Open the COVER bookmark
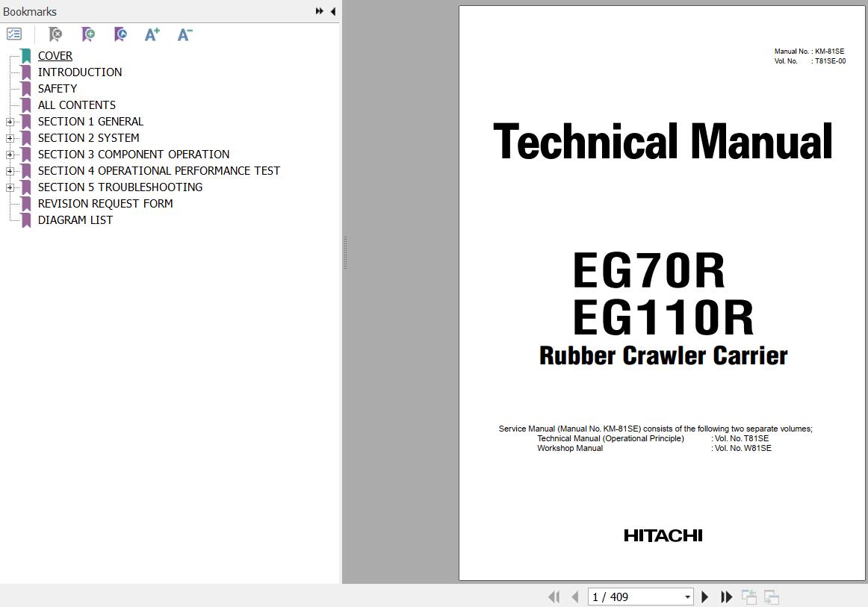This screenshot has height=607, width=868. [x=55, y=56]
